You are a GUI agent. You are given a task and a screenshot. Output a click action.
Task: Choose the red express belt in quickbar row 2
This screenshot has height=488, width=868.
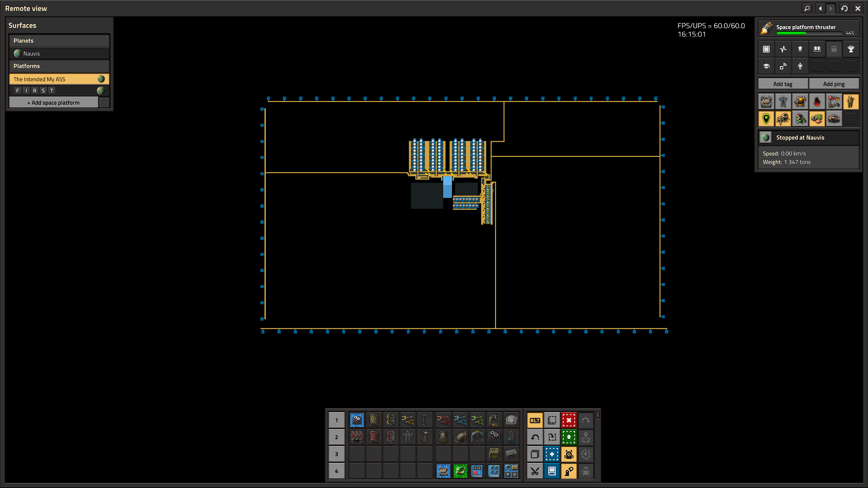pos(357,437)
